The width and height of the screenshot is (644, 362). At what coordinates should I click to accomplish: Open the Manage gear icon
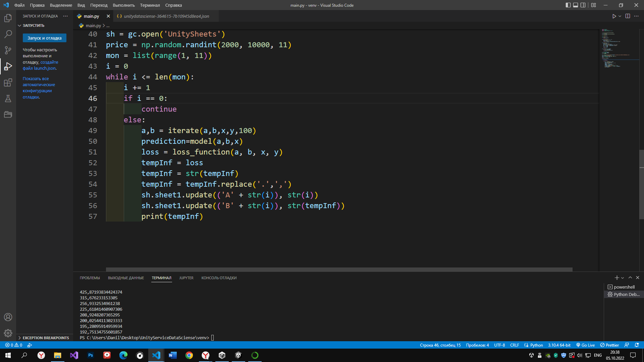pos(8,333)
